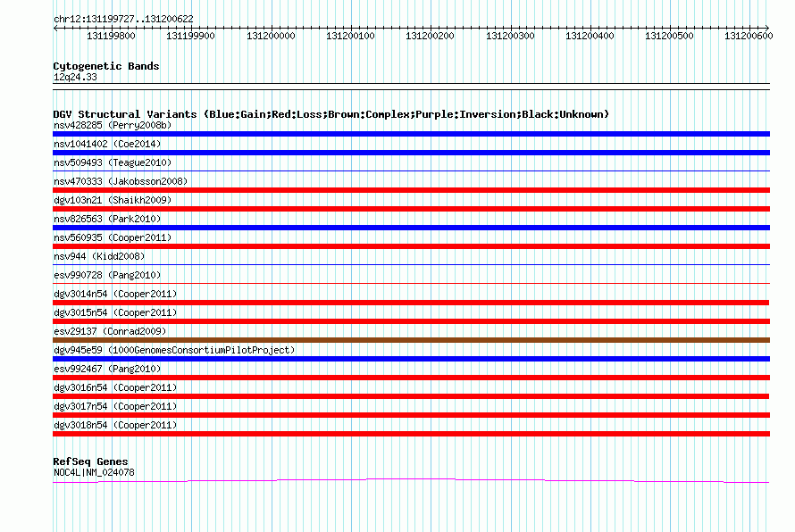Click ruler position 131200400

(x=590, y=36)
